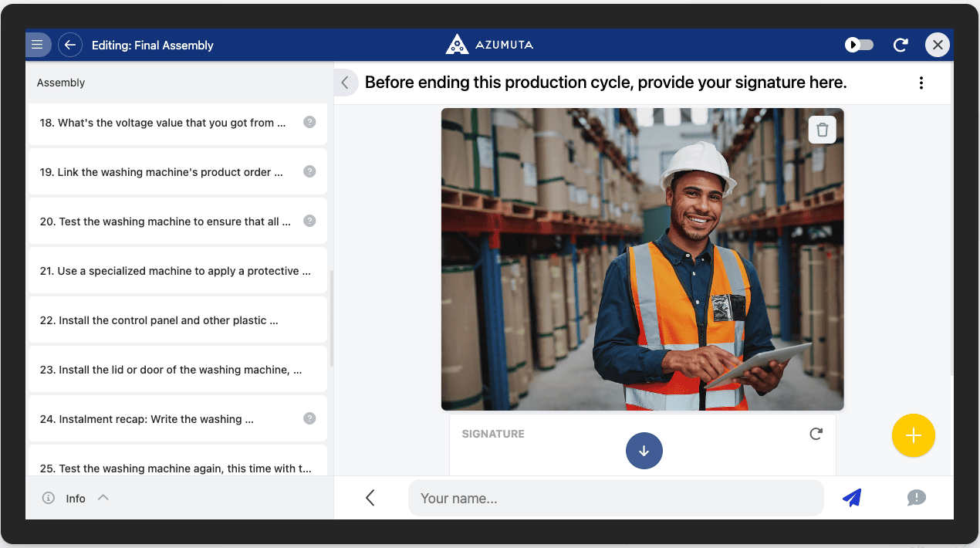Toggle the preview play switch
Screen dimensions: 980x548
pyautogui.click(x=859, y=45)
